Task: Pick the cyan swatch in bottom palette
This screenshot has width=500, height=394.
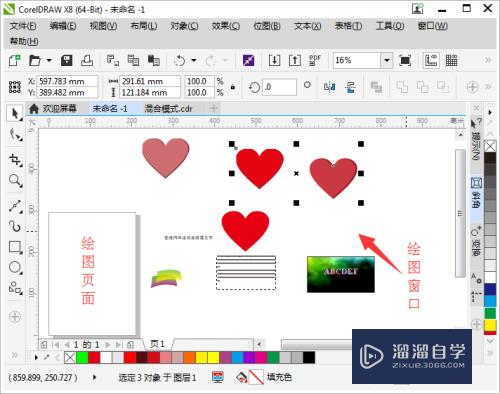Action: (237, 358)
